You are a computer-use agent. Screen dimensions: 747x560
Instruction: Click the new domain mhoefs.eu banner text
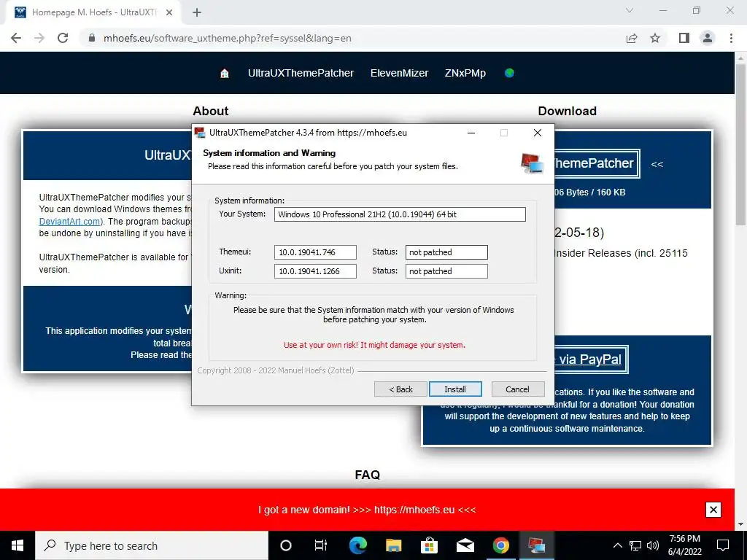367,510
